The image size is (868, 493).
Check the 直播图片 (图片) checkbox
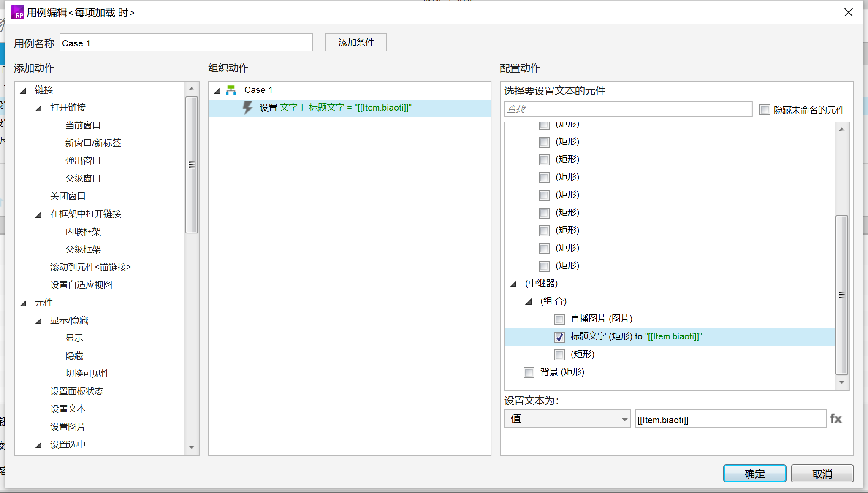coord(559,319)
